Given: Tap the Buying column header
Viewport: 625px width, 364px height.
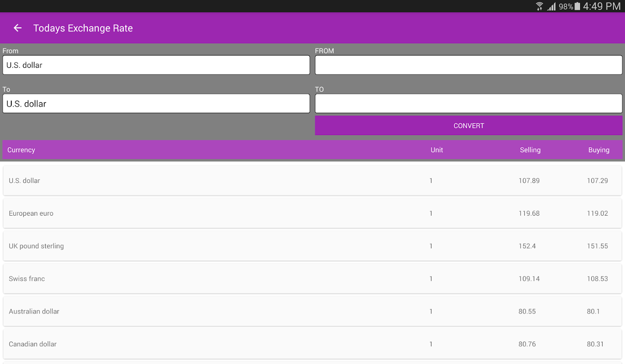Looking at the screenshot, I should (599, 150).
